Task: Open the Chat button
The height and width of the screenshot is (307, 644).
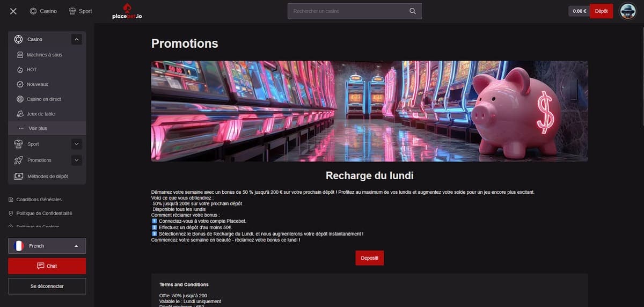Action: (47, 266)
